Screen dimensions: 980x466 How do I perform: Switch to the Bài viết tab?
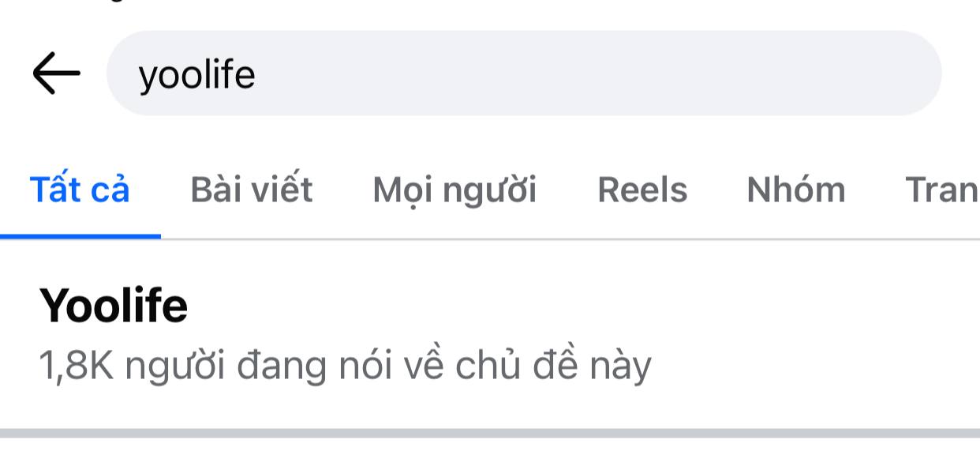pyautogui.click(x=252, y=190)
